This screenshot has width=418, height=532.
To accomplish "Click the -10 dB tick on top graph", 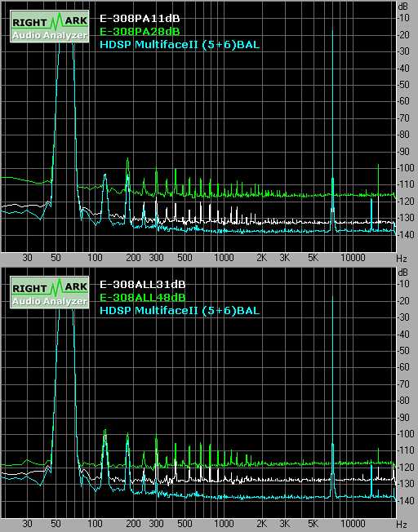I will (x=403, y=18).
